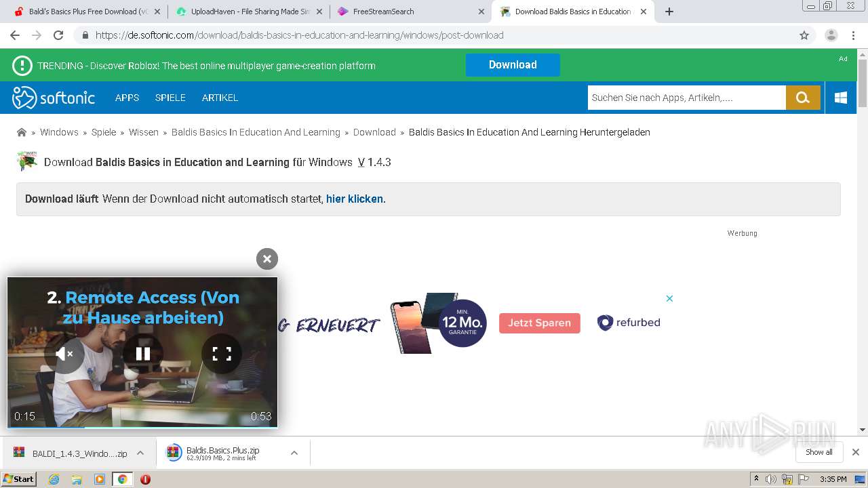Viewport: 868px width, 488px height.
Task: Click Show all downloads
Action: coord(818,452)
